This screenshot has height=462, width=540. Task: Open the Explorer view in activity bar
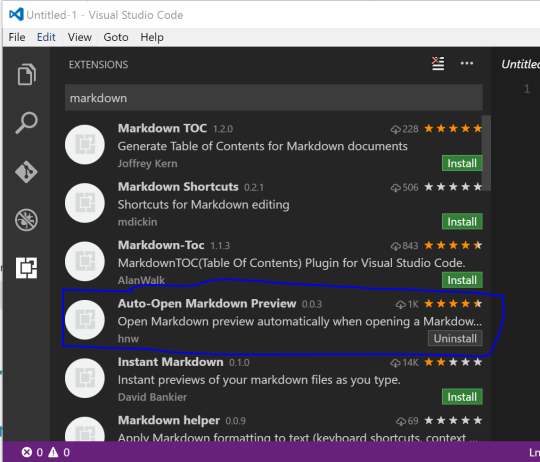click(27, 74)
